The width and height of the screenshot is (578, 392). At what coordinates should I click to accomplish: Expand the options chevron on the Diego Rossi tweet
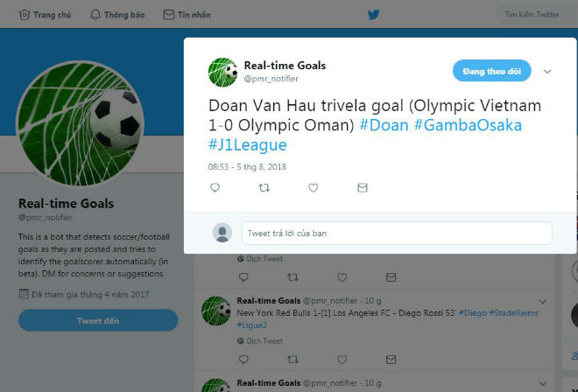tap(543, 302)
